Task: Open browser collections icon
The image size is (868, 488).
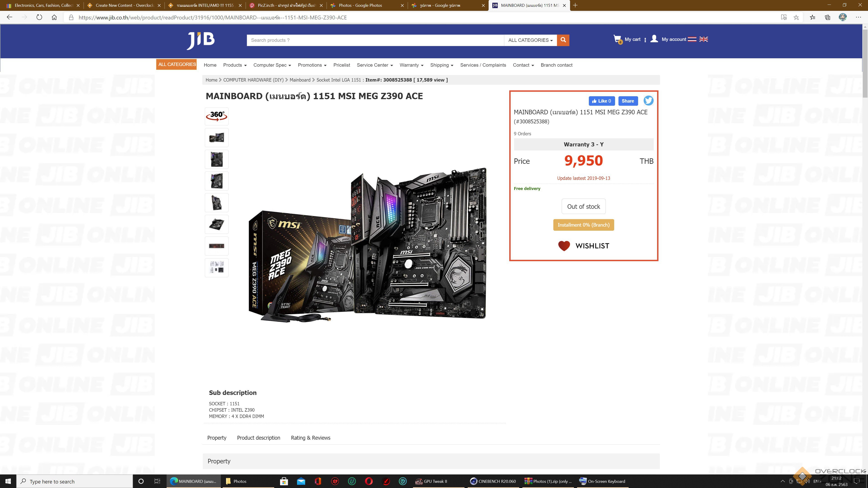Action: pyautogui.click(x=828, y=17)
